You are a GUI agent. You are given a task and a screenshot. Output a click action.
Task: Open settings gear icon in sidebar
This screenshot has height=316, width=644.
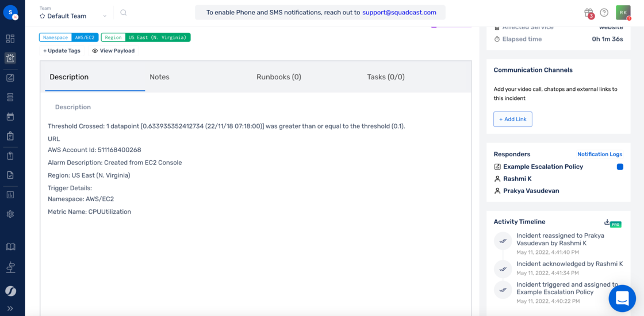10,214
